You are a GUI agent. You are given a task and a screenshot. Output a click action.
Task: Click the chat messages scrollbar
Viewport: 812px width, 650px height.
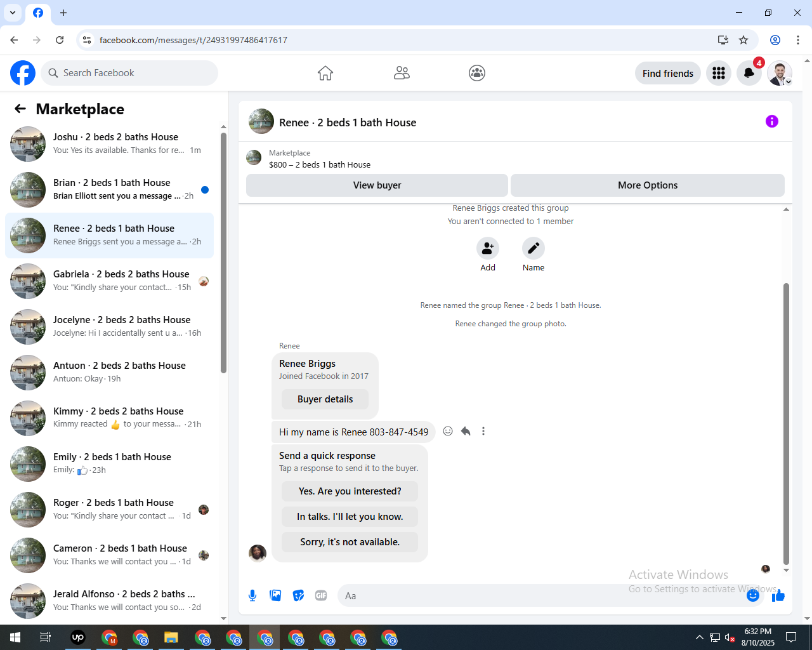point(786,424)
